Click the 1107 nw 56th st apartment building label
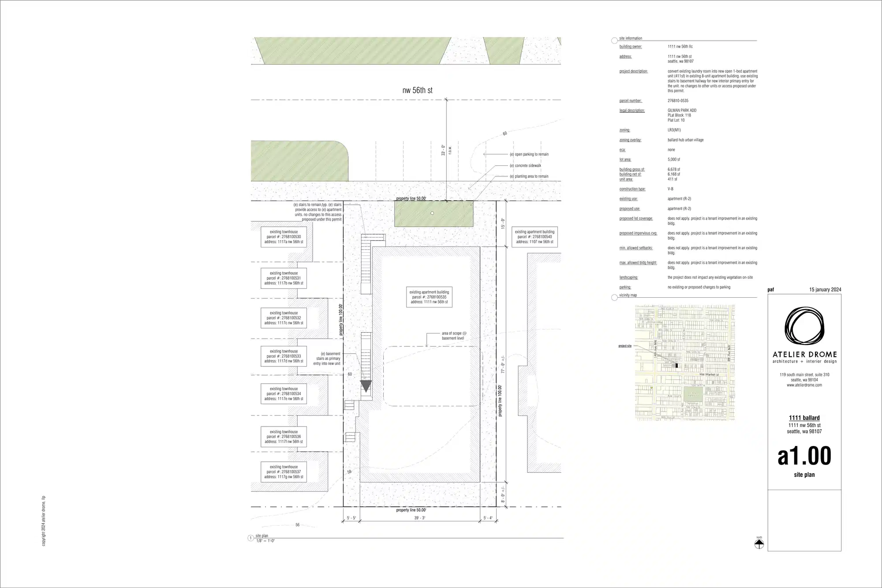 (534, 237)
